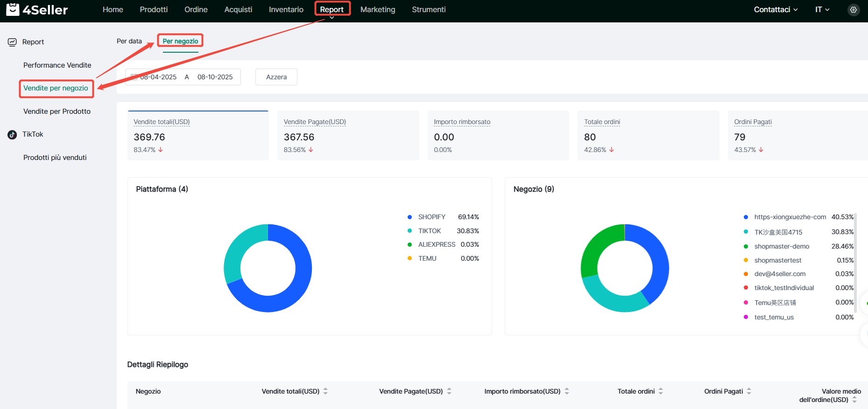Expand the Contattaci dropdown

pyautogui.click(x=776, y=10)
